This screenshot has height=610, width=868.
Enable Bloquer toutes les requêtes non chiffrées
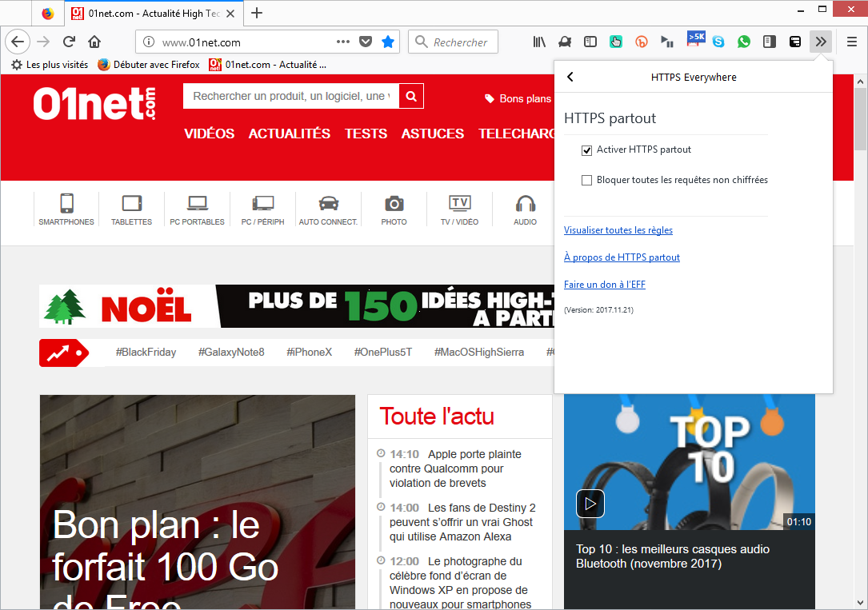[x=586, y=181]
